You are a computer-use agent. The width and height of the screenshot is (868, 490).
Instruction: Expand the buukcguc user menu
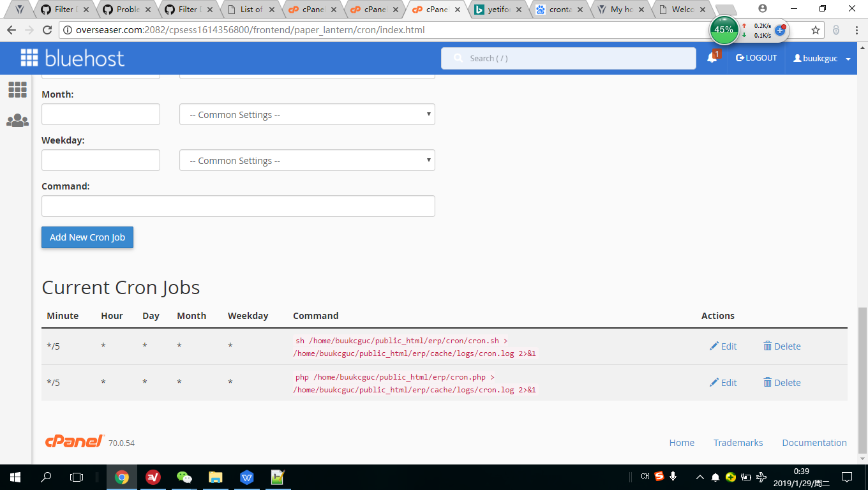coord(822,58)
